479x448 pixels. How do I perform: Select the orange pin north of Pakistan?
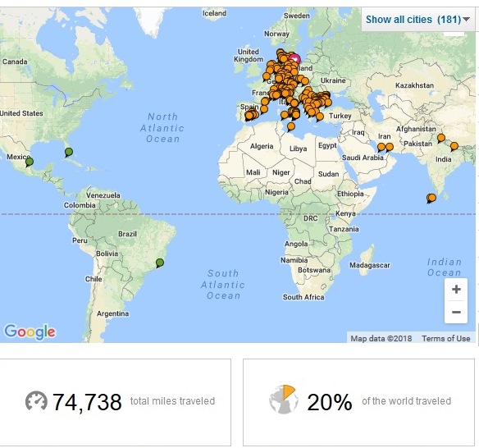click(x=440, y=138)
